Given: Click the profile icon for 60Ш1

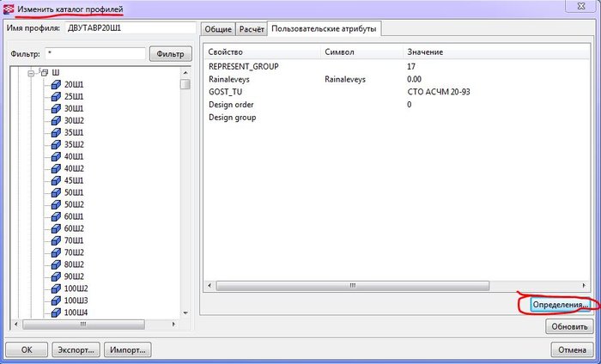Looking at the screenshot, I should pyautogui.click(x=56, y=216).
